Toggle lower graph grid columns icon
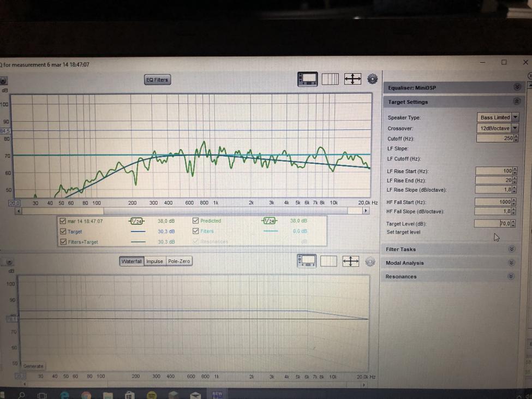Image resolution: width=532 pixels, height=399 pixels. [328, 261]
